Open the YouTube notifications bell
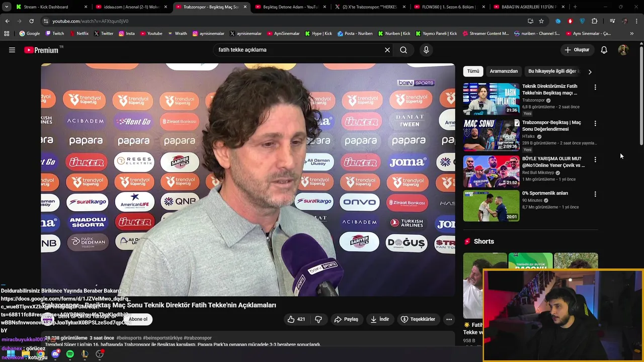644x362 pixels. (x=604, y=50)
